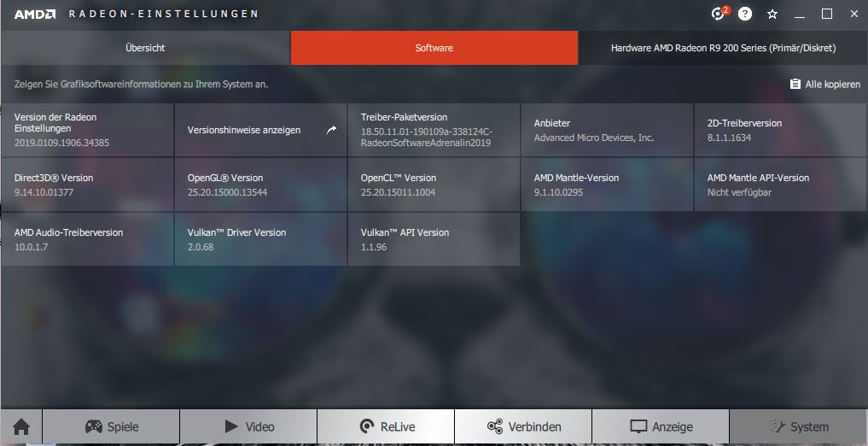Click the 2D-Treiberversion label
Screen dimensions: 868x446
tap(744, 123)
